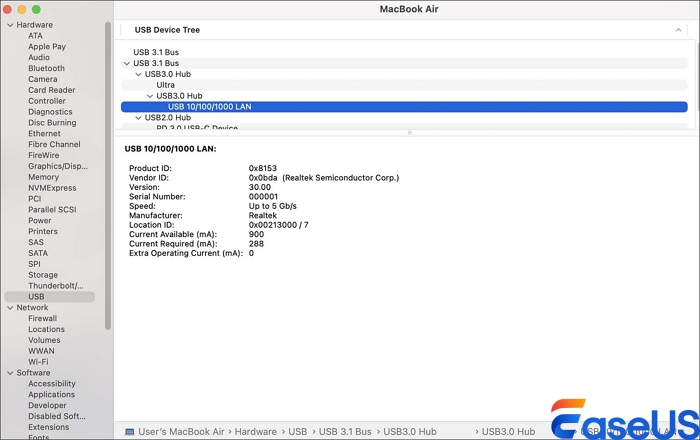Select the USB 10/100/1000 LAN row

pos(404,107)
